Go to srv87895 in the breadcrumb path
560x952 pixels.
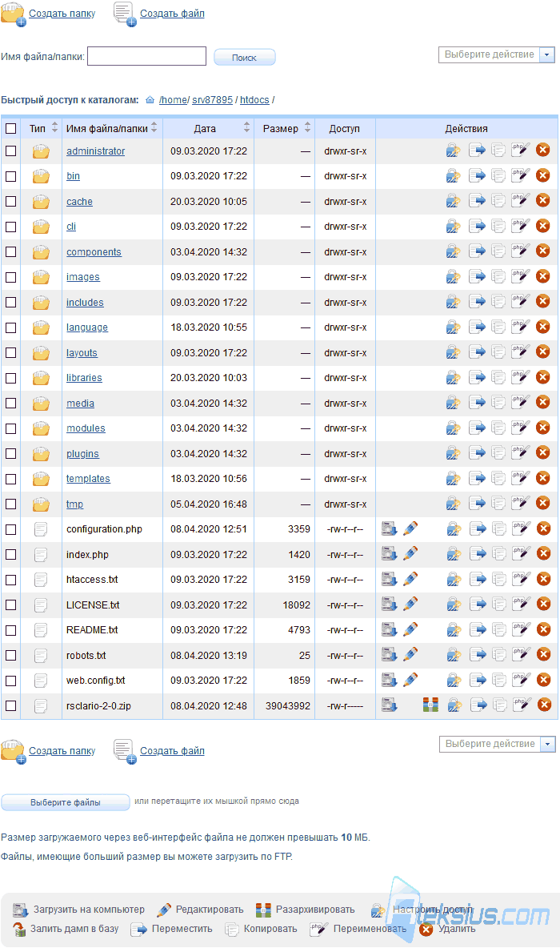click(x=212, y=99)
